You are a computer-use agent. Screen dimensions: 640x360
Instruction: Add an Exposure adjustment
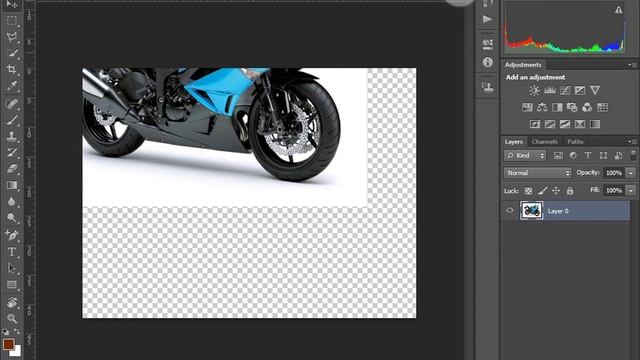point(580,91)
